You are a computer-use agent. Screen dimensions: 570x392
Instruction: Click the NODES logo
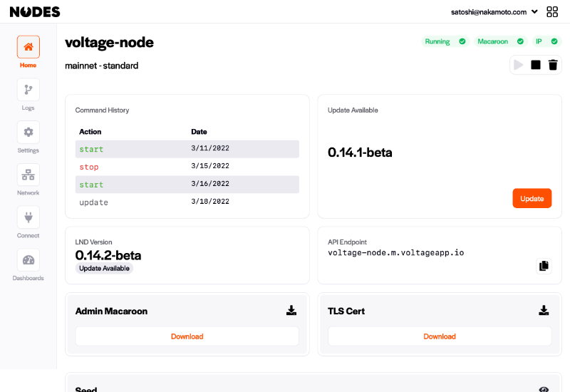35,12
